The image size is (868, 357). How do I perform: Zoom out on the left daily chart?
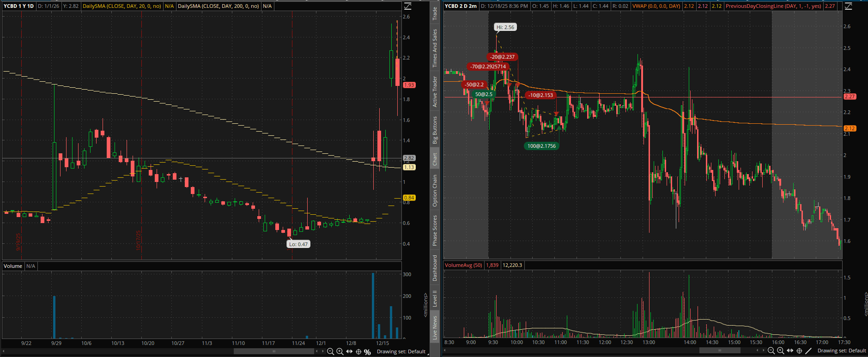pos(330,351)
